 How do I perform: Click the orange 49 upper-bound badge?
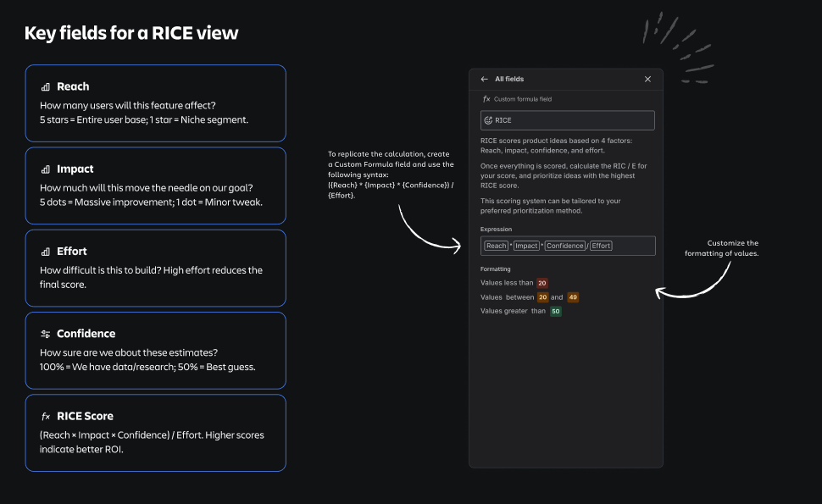coord(573,297)
